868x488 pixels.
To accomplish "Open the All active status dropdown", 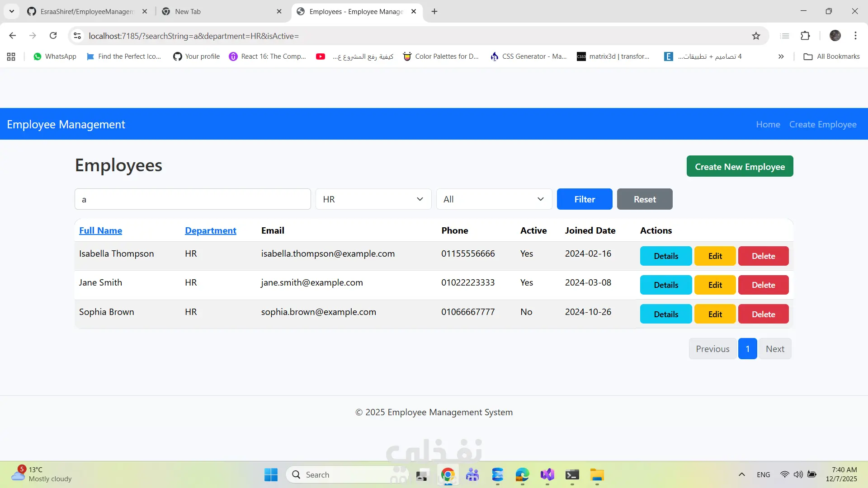I will tap(494, 199).
